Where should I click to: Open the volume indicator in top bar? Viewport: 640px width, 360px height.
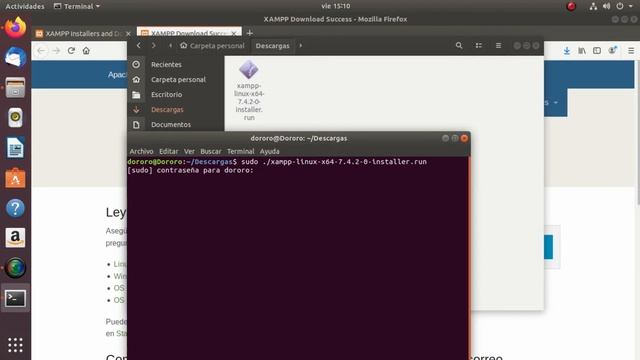[607, 6]
